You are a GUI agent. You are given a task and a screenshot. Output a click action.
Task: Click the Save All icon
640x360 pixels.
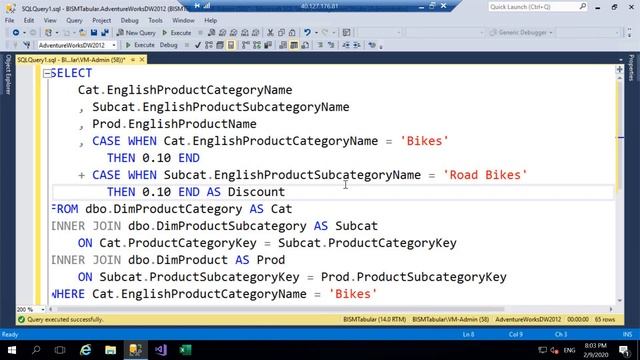[105, 33]
